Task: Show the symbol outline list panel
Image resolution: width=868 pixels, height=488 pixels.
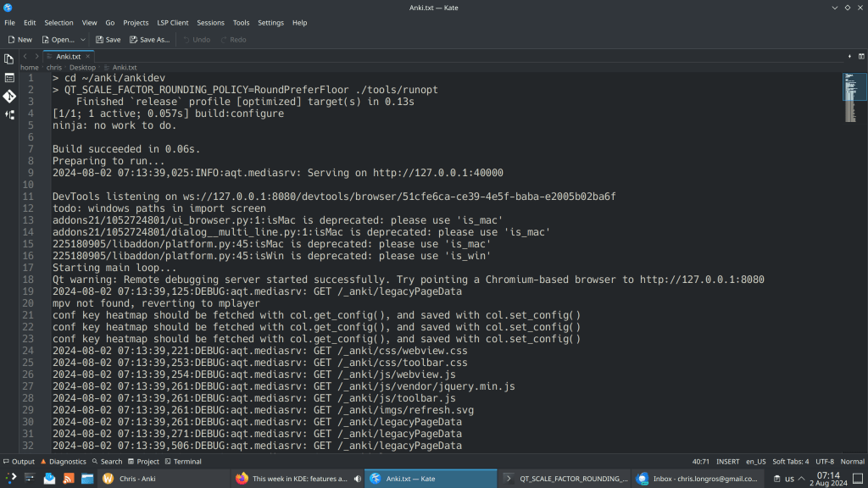Action: (x=9, y=115)
